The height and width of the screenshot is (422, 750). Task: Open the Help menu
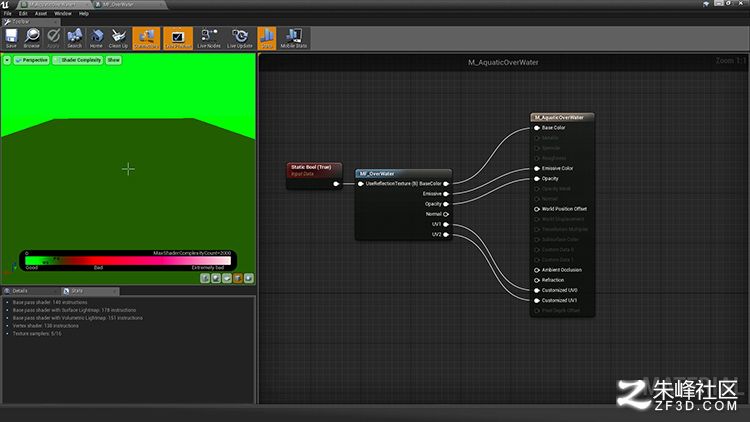click(x=84, y=13)
